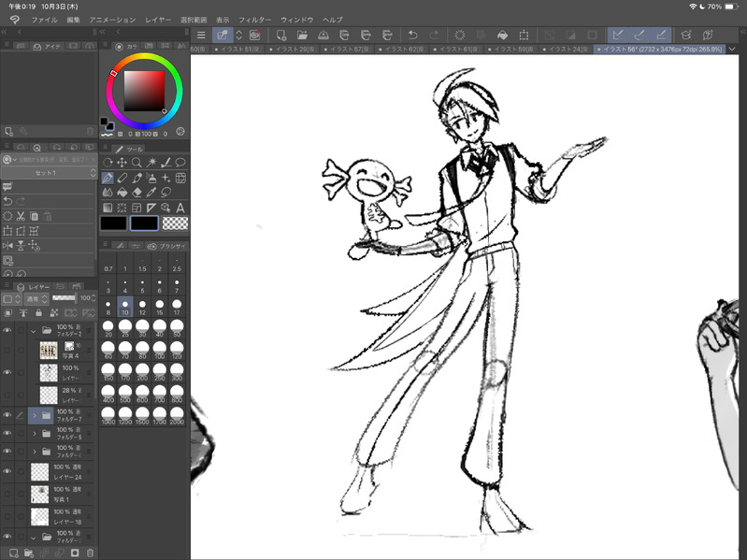Screen dimensions: 747x560
Task: Open the フィルター menu
Action: pyautogui.click(x=255, y=20)
